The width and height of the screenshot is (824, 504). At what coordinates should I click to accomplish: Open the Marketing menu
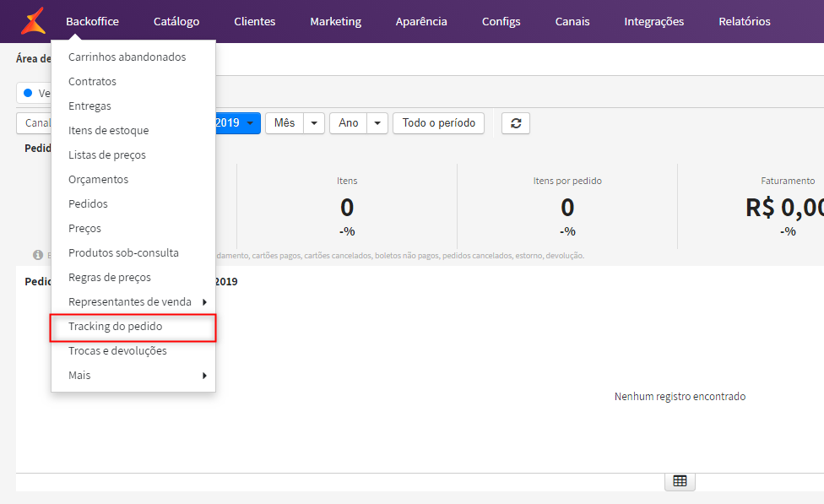(335, 22)
